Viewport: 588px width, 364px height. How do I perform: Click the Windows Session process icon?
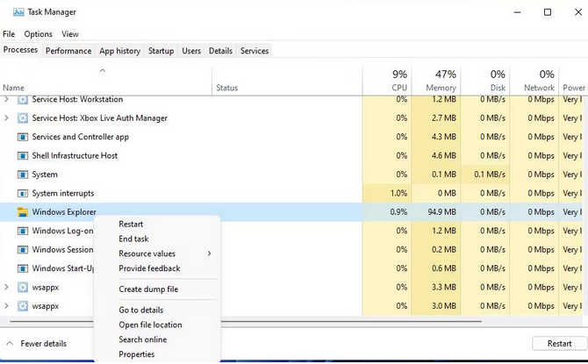[x=23, y=250]
